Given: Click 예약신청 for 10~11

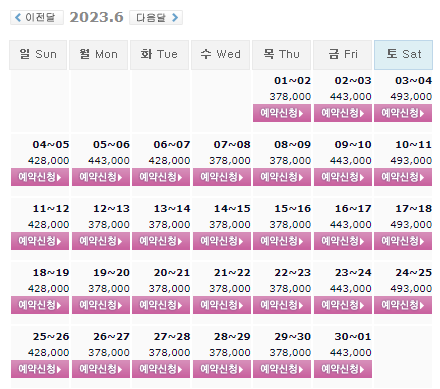Looking at the screenshot, I should [403, 177].
